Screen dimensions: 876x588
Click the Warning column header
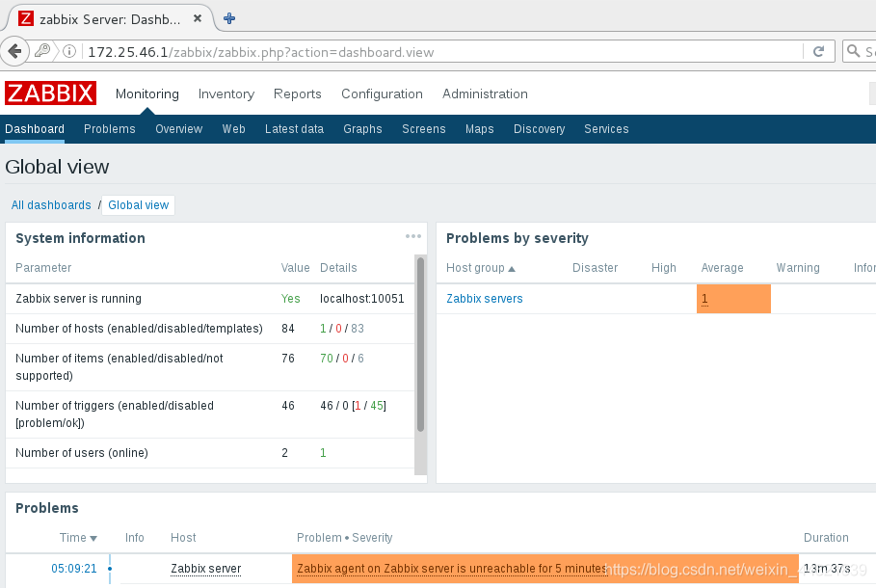(x=798, y=268)
